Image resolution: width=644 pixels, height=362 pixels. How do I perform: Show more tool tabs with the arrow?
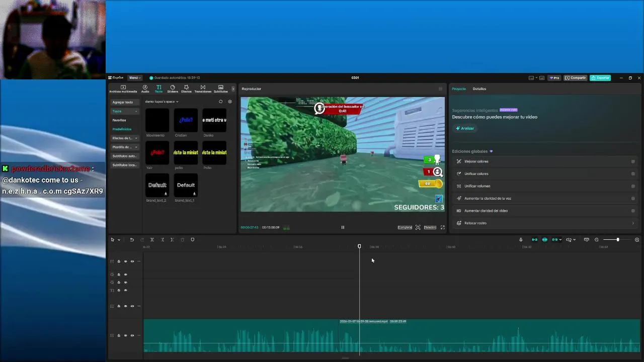click(x=232, y=89)
